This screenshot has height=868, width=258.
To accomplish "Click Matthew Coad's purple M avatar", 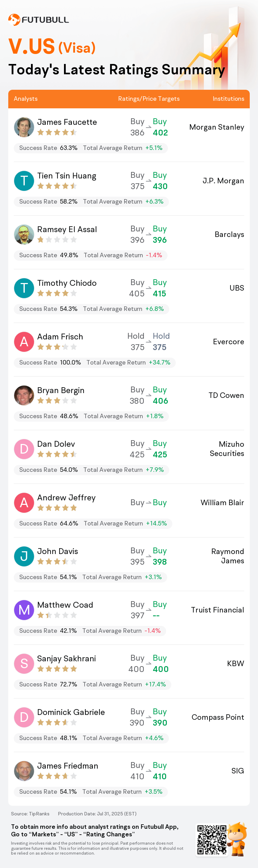I will point(24,610).
